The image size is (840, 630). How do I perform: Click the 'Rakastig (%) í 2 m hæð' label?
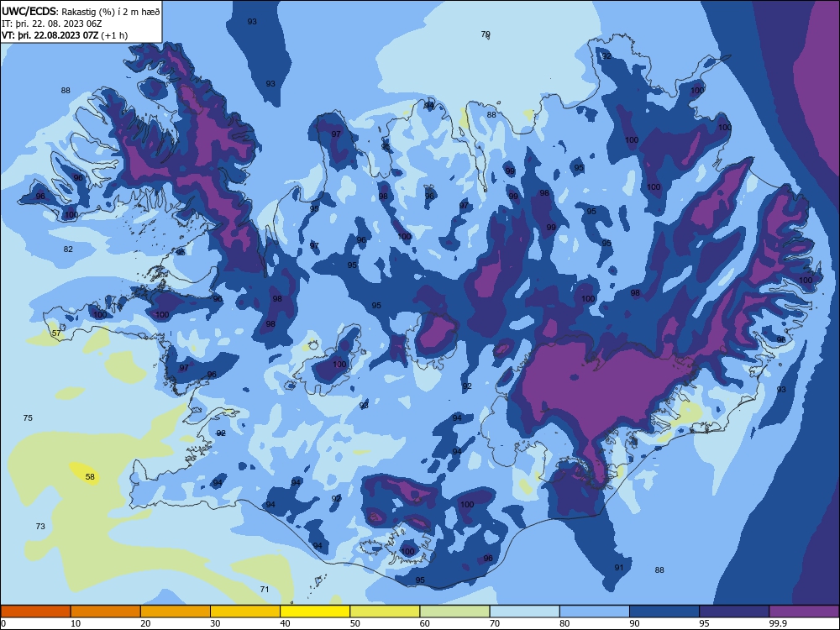point(110,11)
